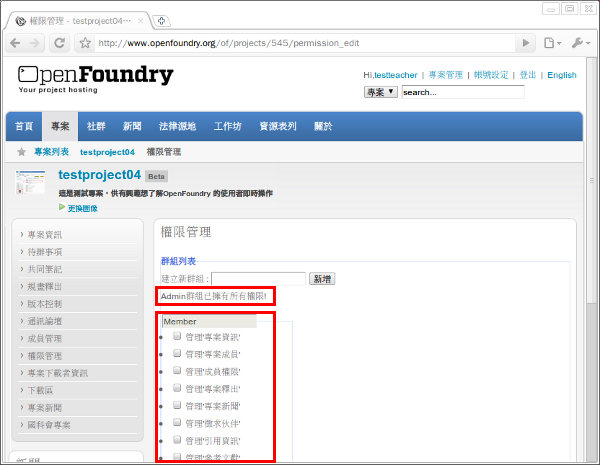Click the green arrow beside 更換圖像

pos(62,207)
